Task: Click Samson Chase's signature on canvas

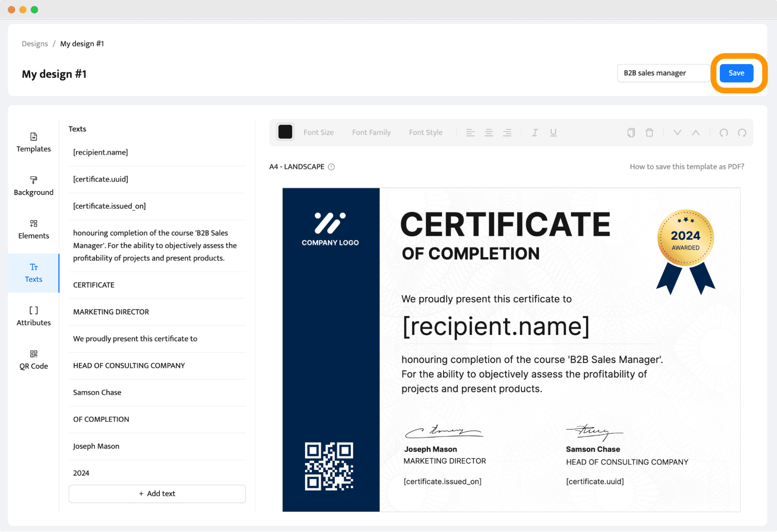Action: point(595,432)
